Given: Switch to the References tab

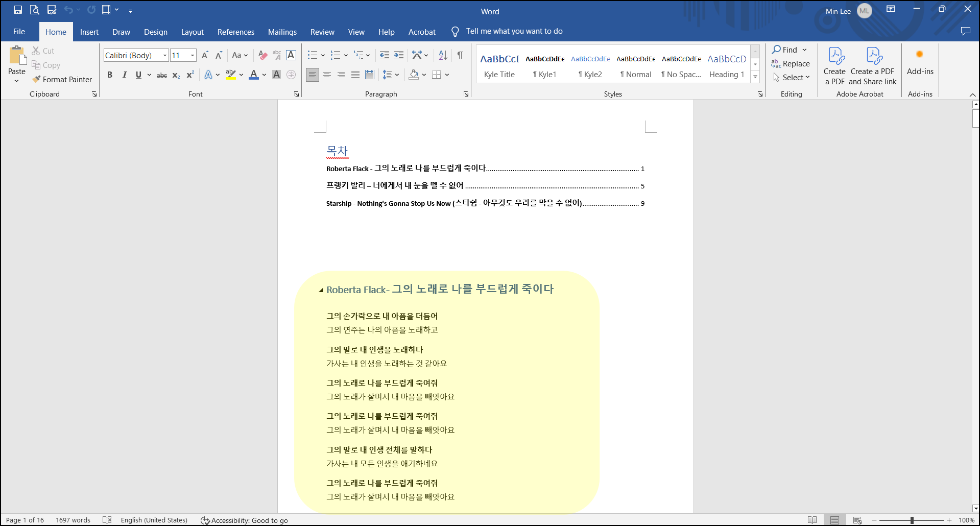Looking at the screenshot, I should point(236,32).
